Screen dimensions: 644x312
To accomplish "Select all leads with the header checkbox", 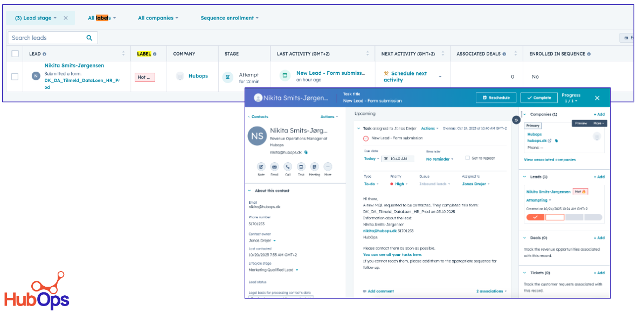I will tap(15, 54).
